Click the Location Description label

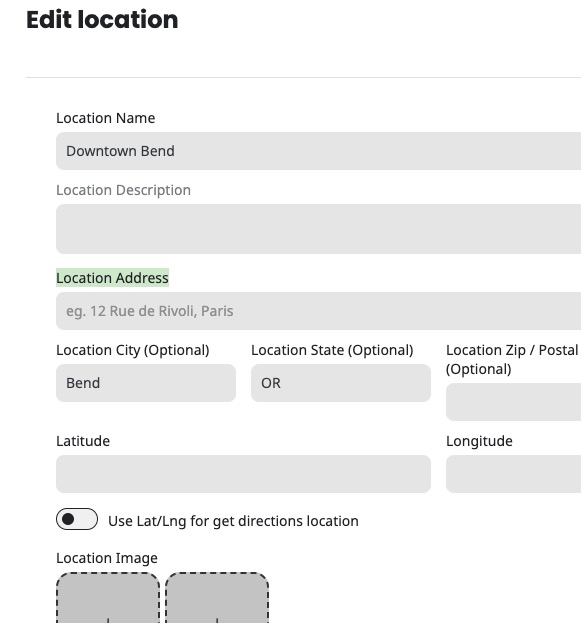coord(124,190)
